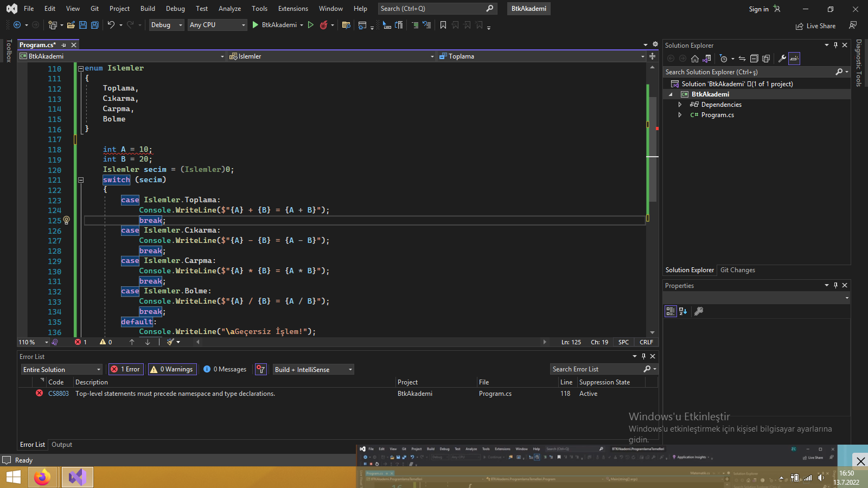Click the Live Share button
The image size is (868, 488).
click(x=815, y=26)
